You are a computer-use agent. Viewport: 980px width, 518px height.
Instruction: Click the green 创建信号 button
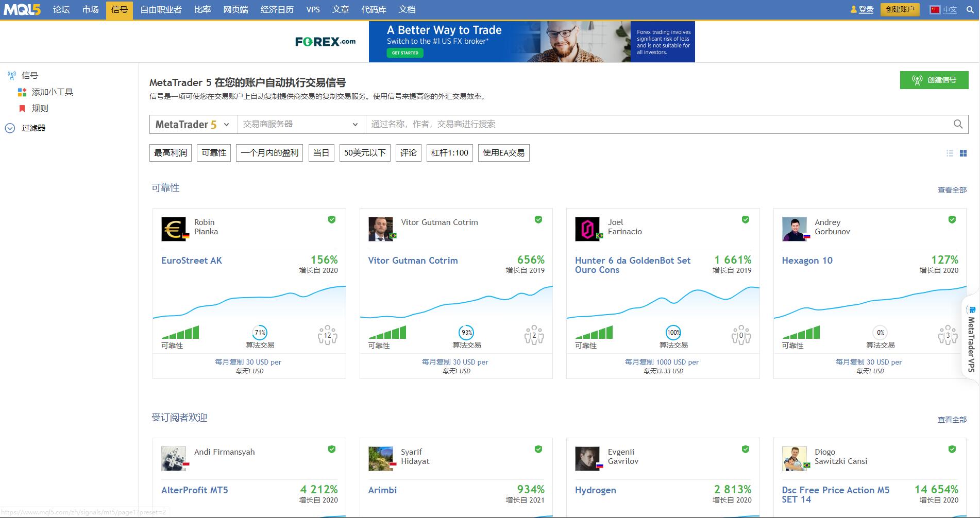point(934,80)
